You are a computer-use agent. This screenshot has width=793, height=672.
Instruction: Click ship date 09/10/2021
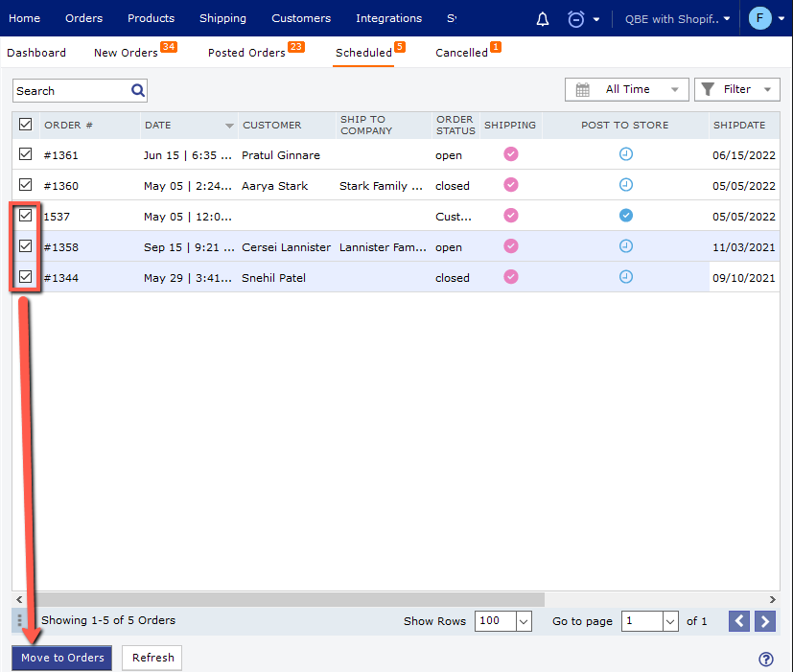pyautogui.click(x=743, y=278)
